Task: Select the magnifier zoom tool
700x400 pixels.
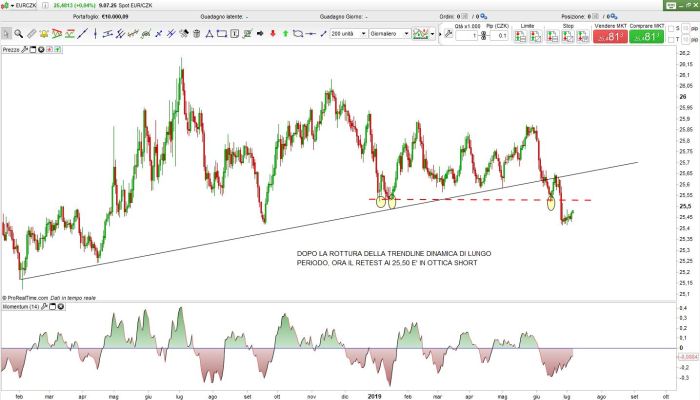Action: pyautogui.click(x=20, y=34)
